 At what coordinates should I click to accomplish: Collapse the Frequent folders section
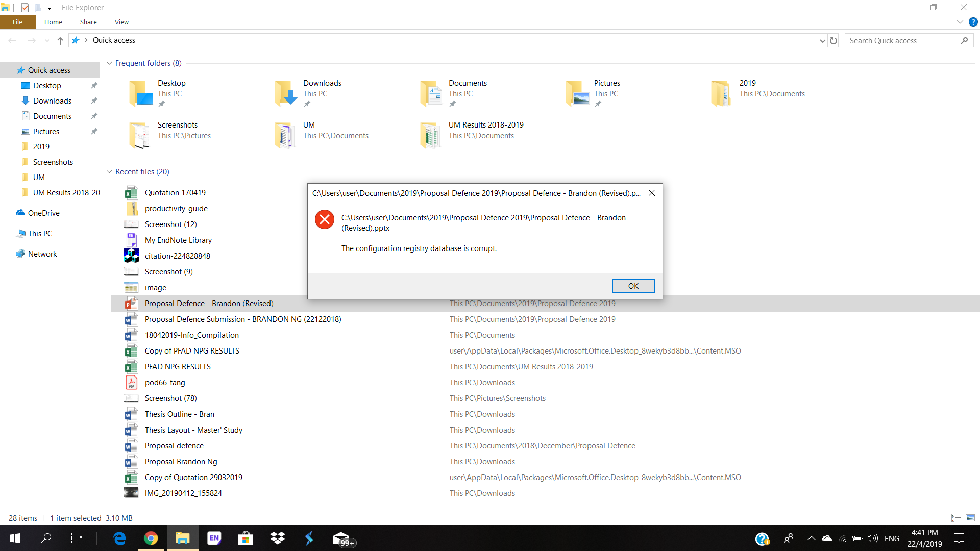click(x=109, y=63)
